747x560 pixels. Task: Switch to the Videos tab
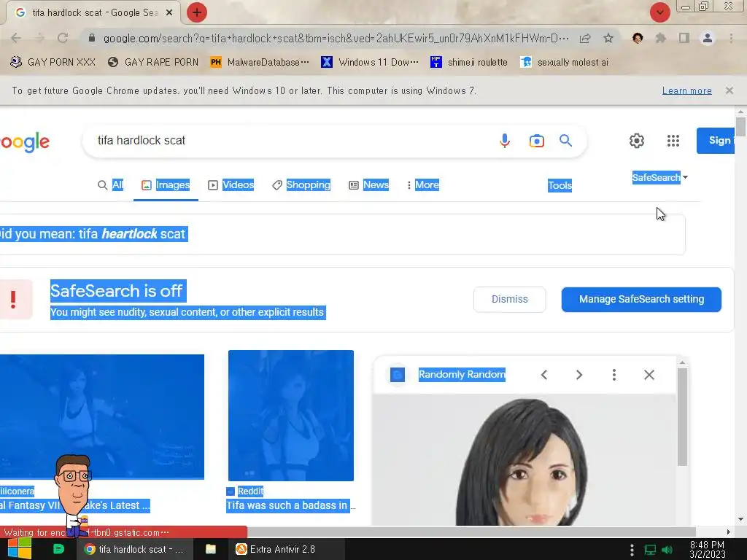tap(231, 184)
